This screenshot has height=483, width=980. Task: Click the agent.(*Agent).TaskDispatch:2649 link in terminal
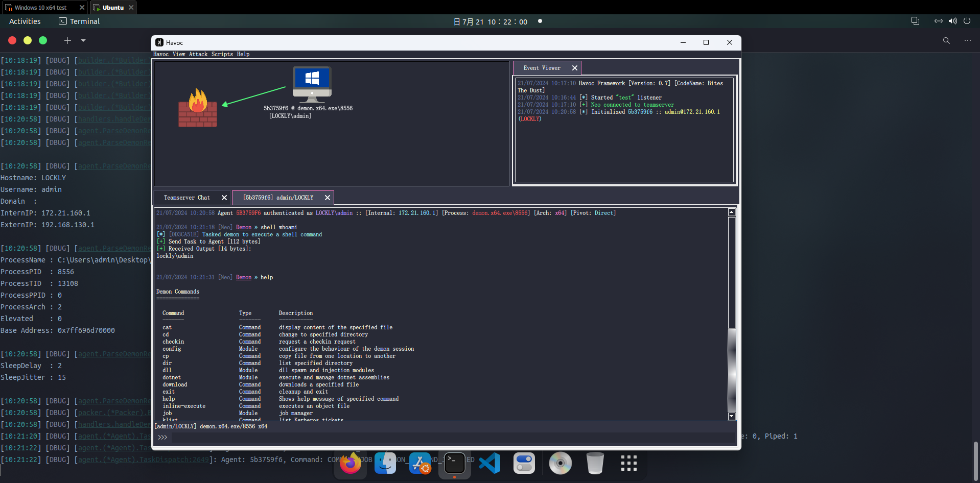click(144, 460)
